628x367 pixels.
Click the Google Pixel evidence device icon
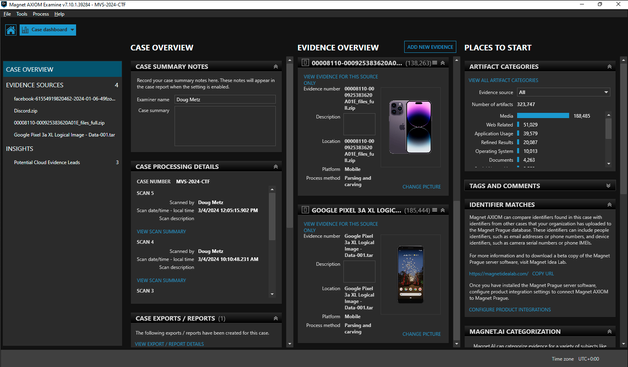(305, 210)
